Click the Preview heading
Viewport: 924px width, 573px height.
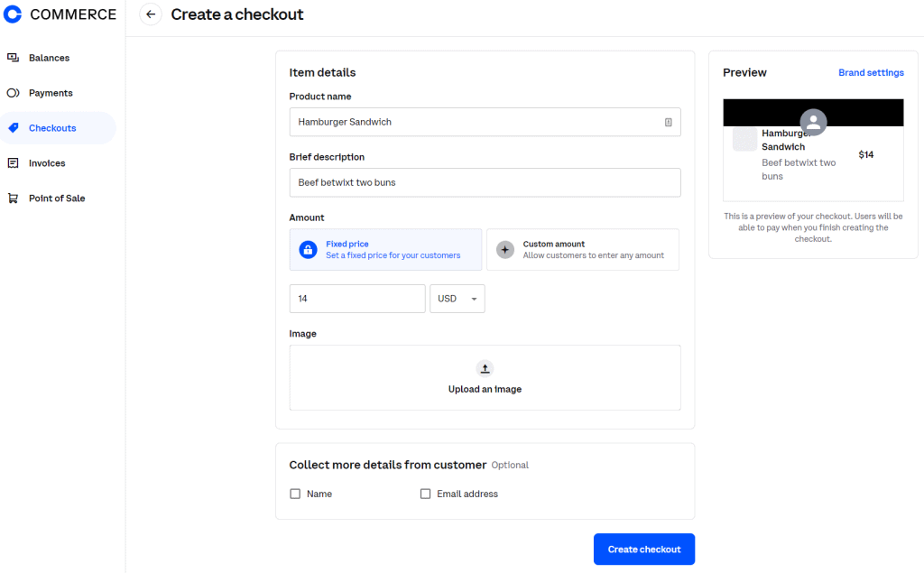pyautogui.click(x=744, y=72)
